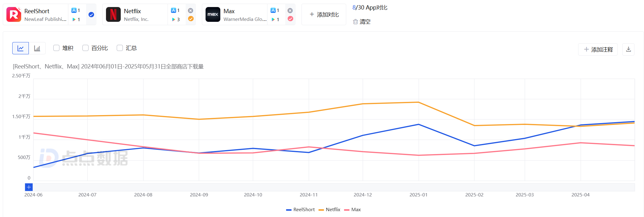Image resolution: width=644 pixels, height=217 pixels.
Task: Click 添加对比 to add an app
Action: (324, 14)
